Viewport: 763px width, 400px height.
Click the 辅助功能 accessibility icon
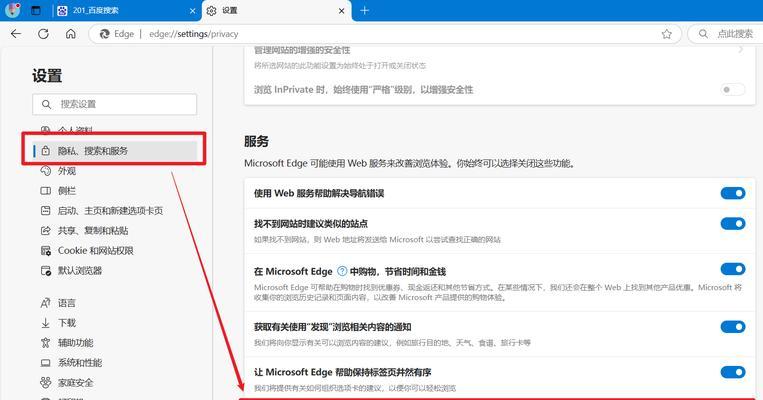(x=45, y=343)
